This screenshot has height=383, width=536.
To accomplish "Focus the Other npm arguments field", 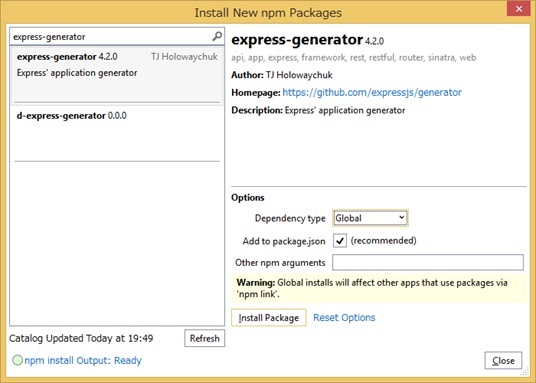I will [428, 262].
